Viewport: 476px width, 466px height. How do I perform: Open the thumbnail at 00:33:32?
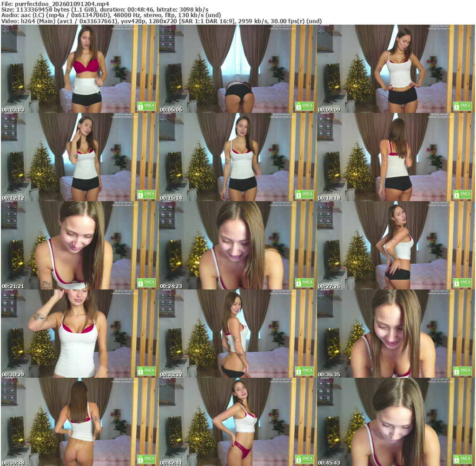pyautogui.click(x=238, y=334)
